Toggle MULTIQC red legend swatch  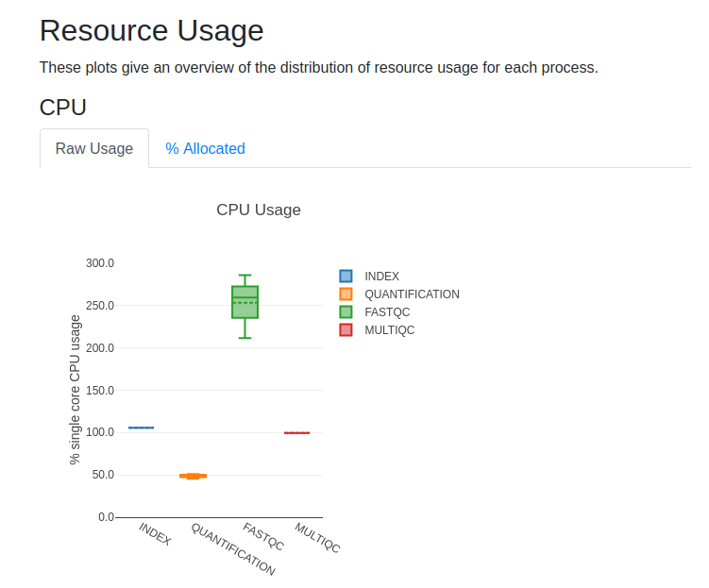[x=346, y=330]
